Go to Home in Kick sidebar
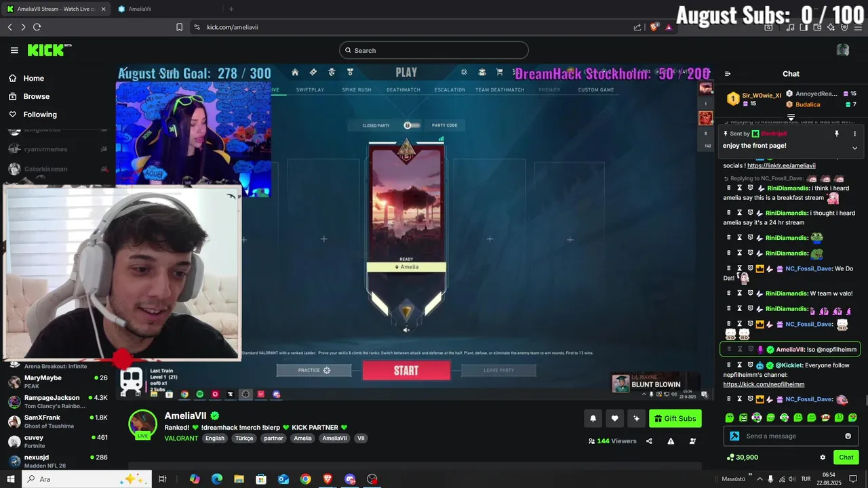This screenshot has height=488, width=868. pyautogui.click(x=26, y=79)
